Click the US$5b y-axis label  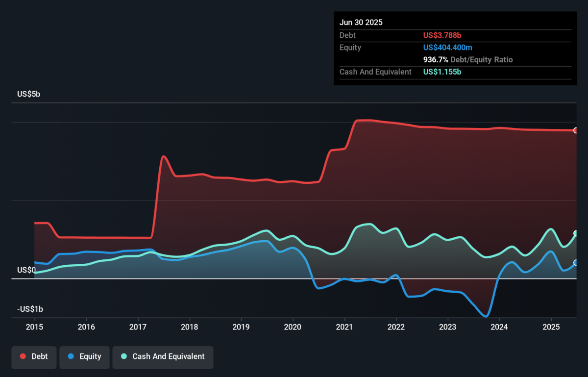click(x=28, y=94)
